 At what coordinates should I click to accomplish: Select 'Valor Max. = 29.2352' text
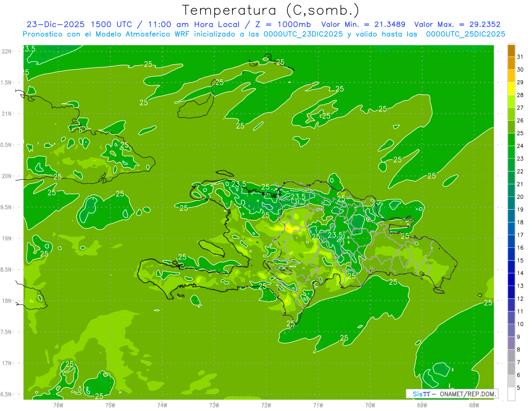click(458, 24)
